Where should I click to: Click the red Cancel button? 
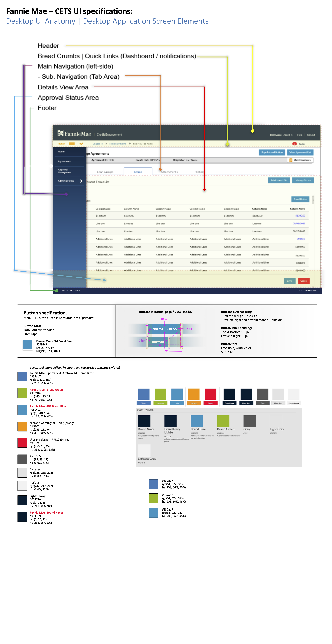pyautogui.click(x=304, y=281)
